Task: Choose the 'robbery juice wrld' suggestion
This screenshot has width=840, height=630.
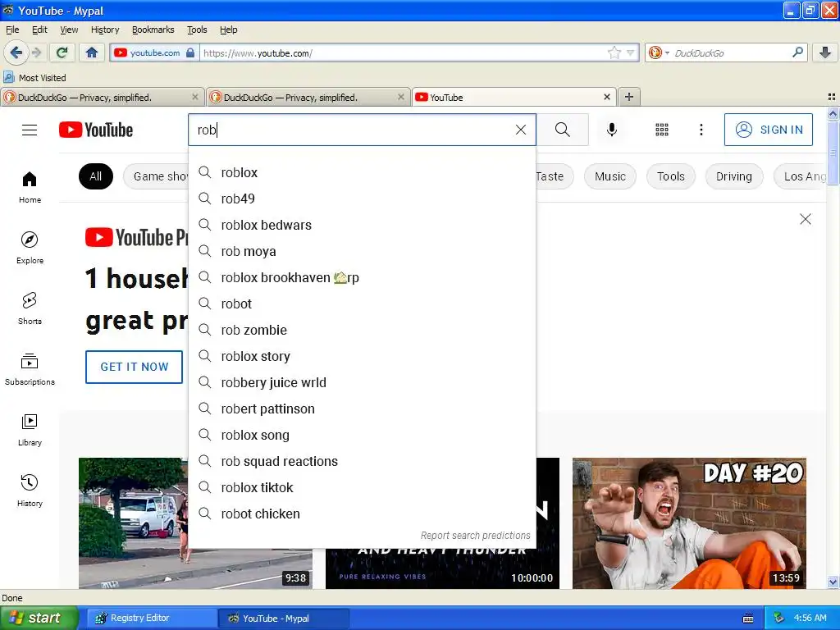Action: 362,382
